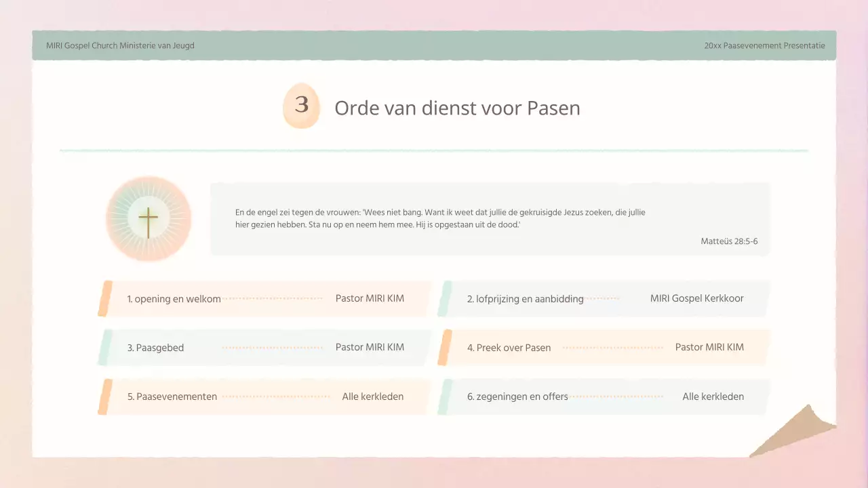
Task: Select the orange clip beside Paasevenementen
Action: 107,396
